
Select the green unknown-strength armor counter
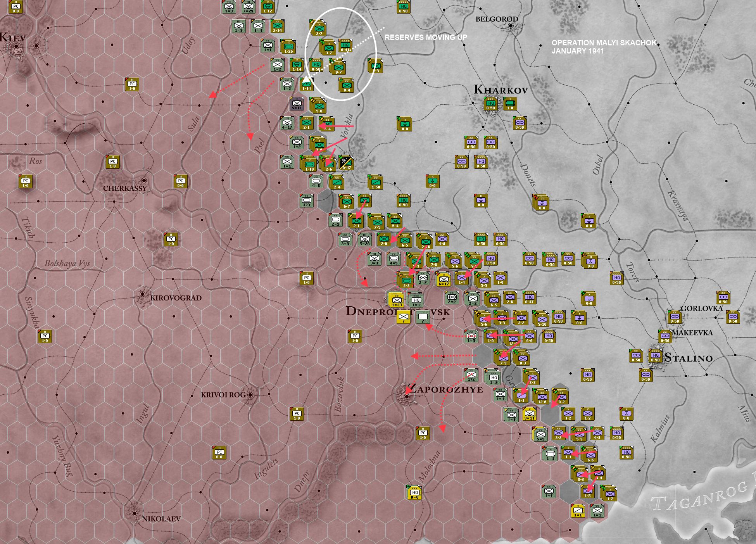pos(423,317)
